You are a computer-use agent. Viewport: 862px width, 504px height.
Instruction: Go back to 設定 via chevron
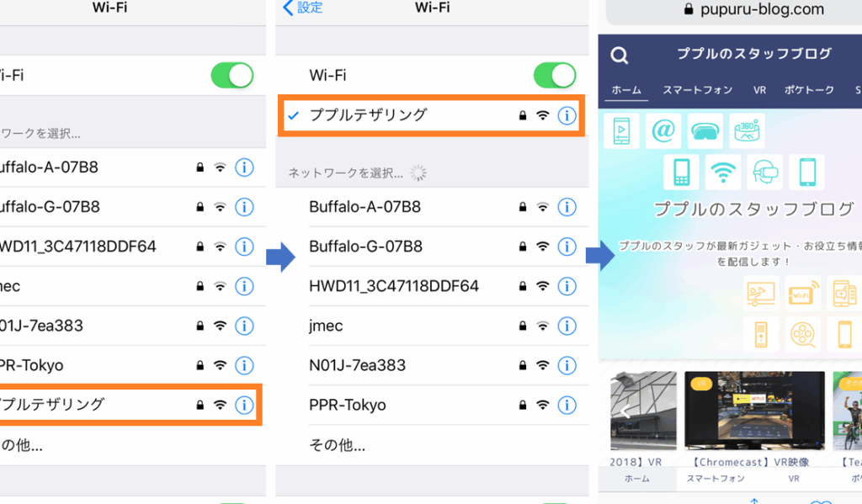tap(302, 8)
